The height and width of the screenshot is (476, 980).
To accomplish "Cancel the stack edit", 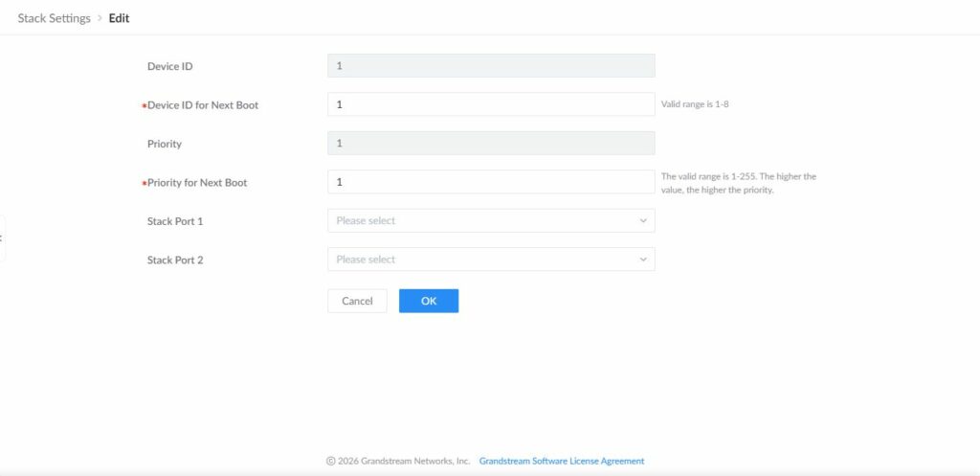I will [358, 301].
